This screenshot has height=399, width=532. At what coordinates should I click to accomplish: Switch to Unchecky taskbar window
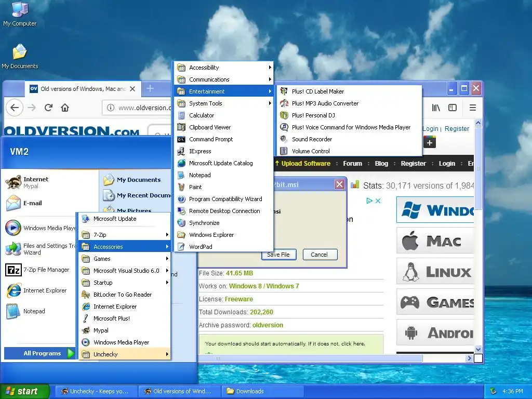(x=96, y=391)
